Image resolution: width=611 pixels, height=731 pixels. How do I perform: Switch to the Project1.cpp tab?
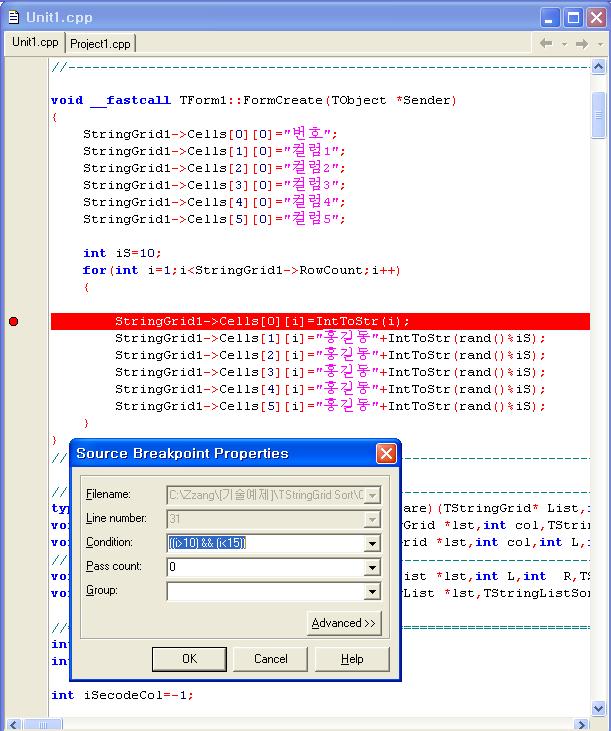pyautogui.click(x=100, y=43)
